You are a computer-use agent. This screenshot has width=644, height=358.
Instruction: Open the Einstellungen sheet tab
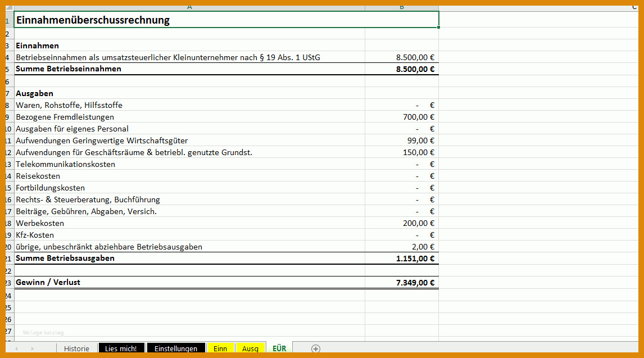coord(176,348)
